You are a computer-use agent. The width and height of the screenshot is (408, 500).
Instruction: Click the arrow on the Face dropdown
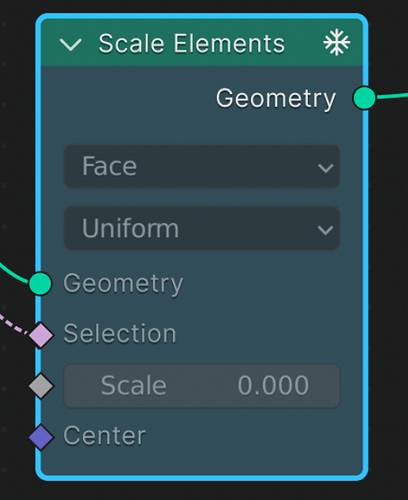coord(325,168)
